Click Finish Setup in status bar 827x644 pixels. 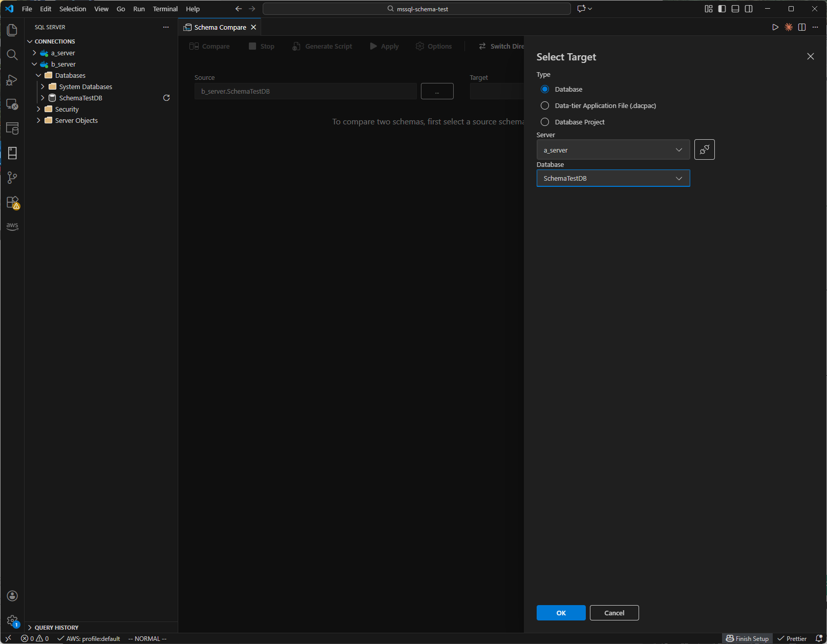point(748,638)
